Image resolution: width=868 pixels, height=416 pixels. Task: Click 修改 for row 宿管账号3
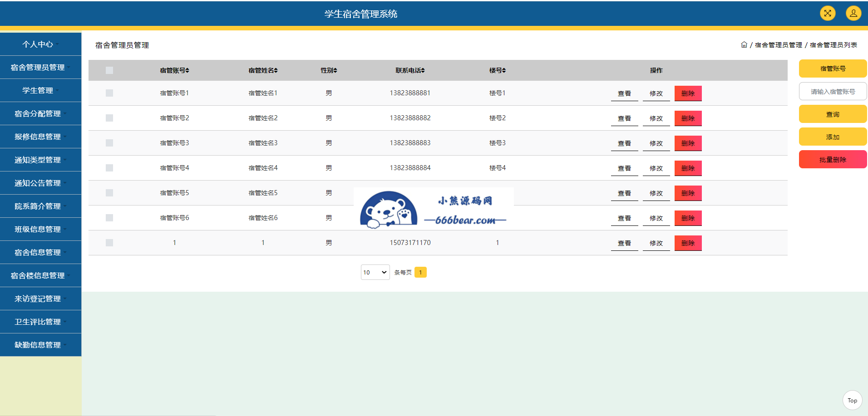pyautogui.click(x=656, y=143)
